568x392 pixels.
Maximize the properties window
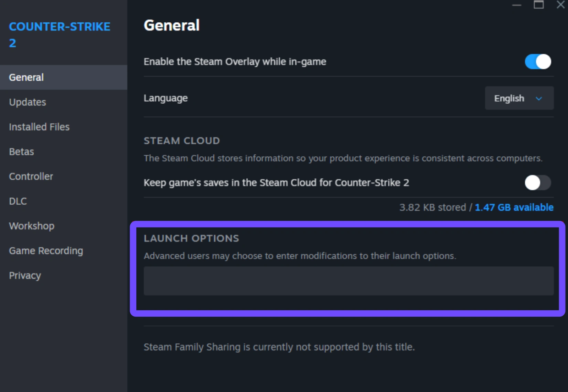point(539,5)
